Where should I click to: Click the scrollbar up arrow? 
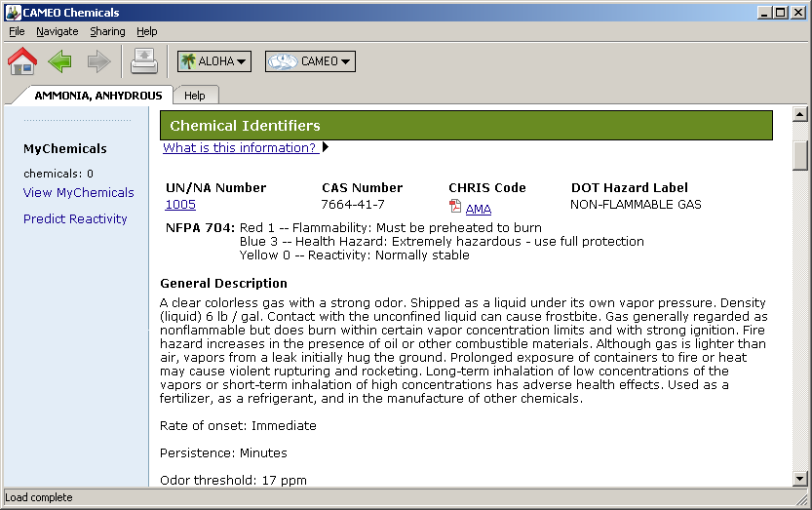(x=800, y=114)
